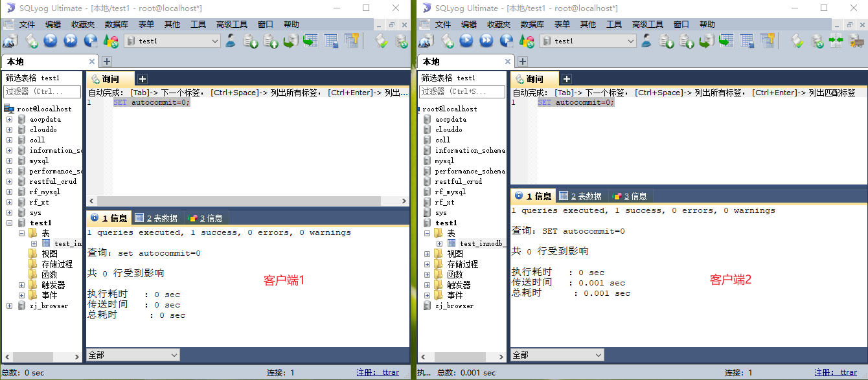The height and width of the screenshot is (380, 868).
Task: Click table with key icon, left window
Action: [351, 41]
